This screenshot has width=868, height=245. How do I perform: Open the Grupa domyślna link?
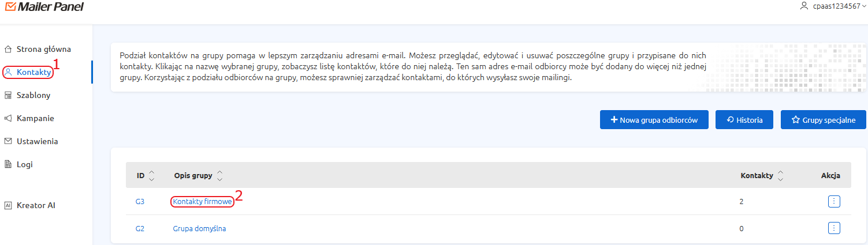(199, 228)
